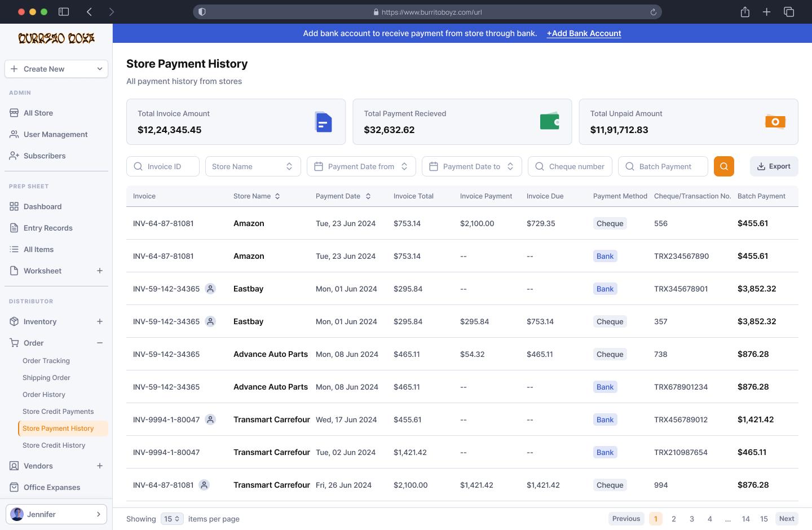Toggle the browser sidebar icon

64,11
